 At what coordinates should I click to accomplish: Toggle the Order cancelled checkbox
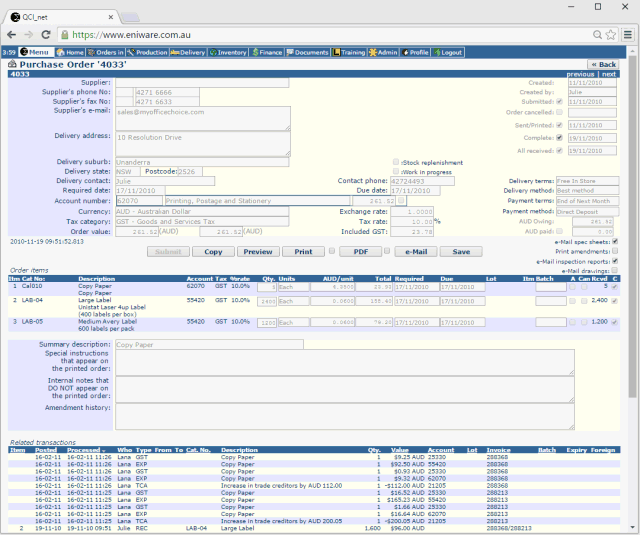(x=560, y=112)
